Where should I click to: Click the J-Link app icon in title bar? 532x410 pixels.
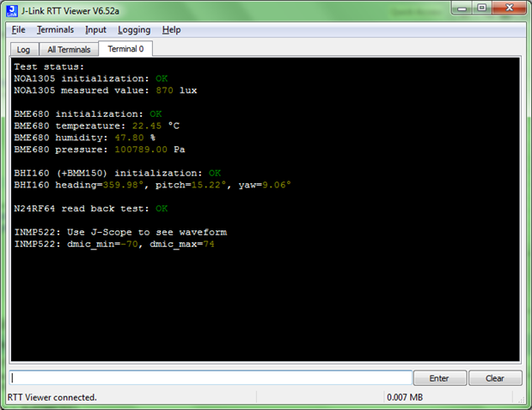click(12, 11)
